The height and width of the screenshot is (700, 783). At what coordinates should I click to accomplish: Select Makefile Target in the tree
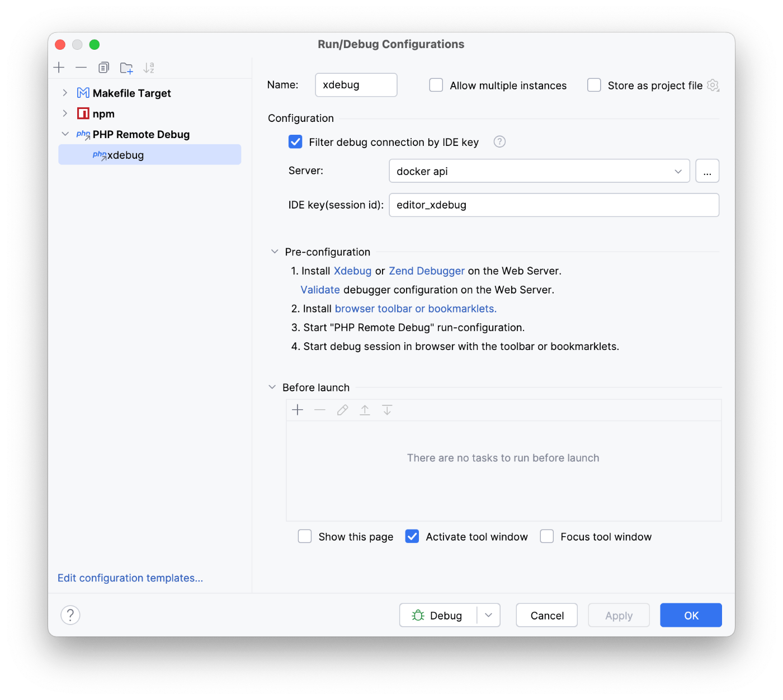tap(132, 93)
